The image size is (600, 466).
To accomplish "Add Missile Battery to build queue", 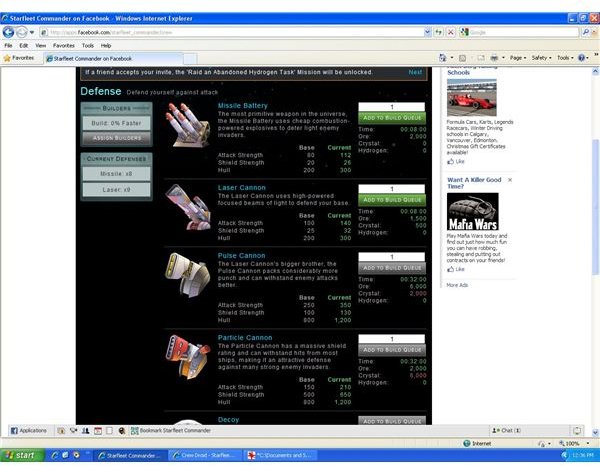I will click(x=392, y=118).
